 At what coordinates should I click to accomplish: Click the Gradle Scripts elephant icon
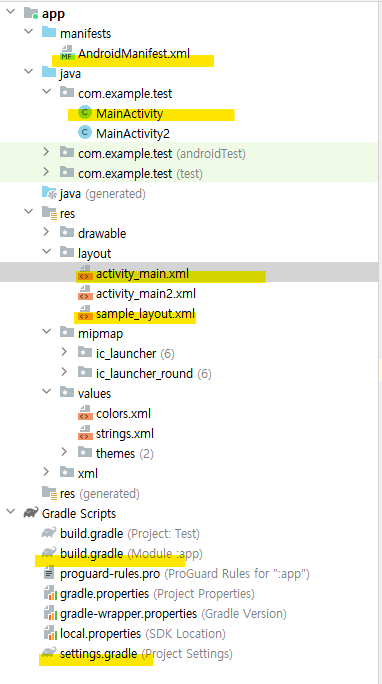click(31, 513)
